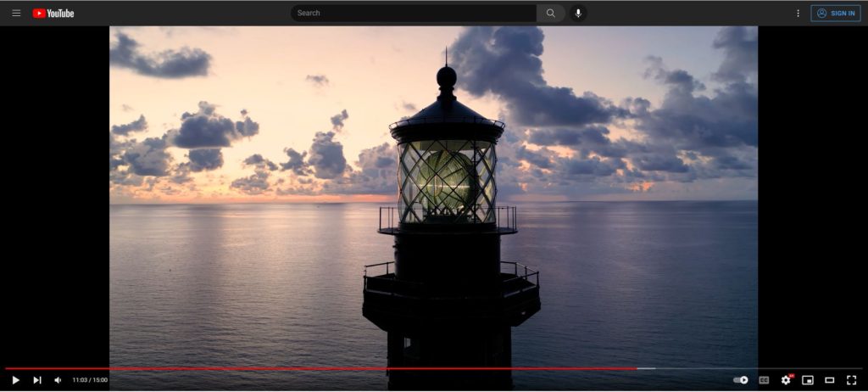The image size is (868, 392).
Task: Open the hamburger guide menu
Action: 17,14
